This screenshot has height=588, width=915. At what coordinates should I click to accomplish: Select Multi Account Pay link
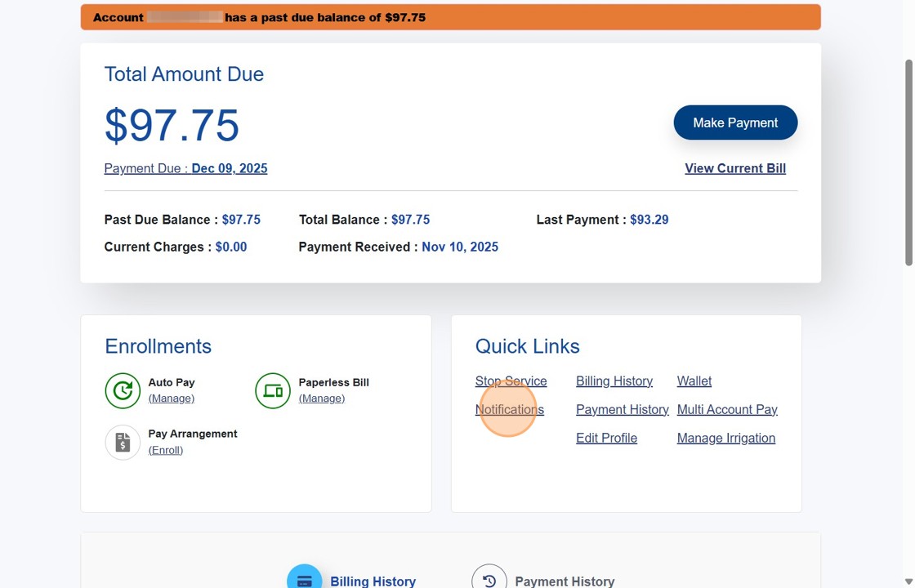726,410
